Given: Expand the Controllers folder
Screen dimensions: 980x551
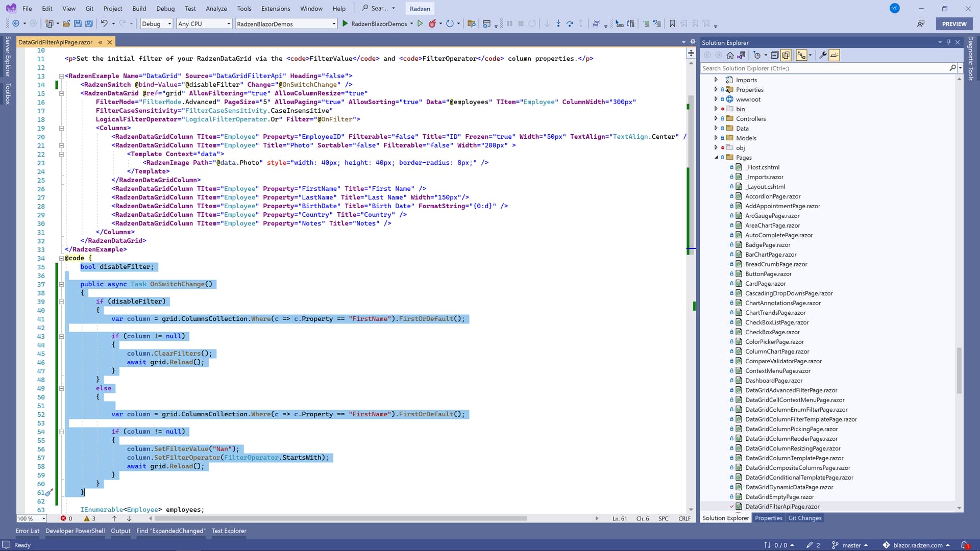Looking at the screenshot, I should click(x=716, y=118).
